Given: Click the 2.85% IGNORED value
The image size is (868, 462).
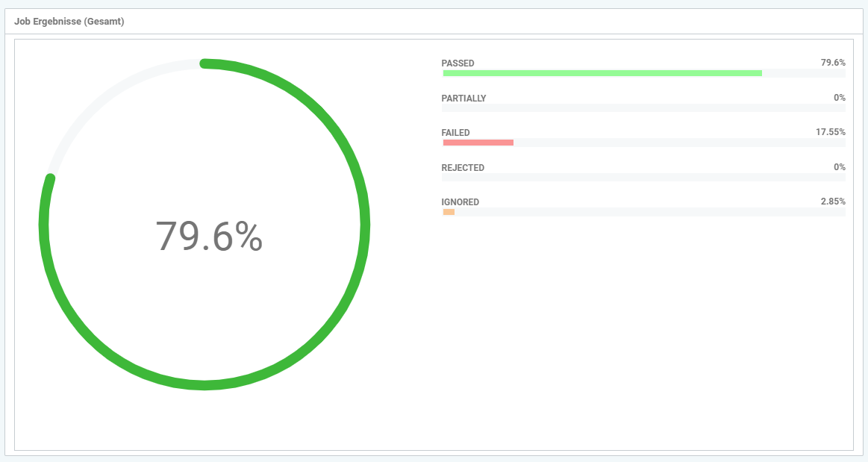Looking at the screenshot, I should click(832, 202).
